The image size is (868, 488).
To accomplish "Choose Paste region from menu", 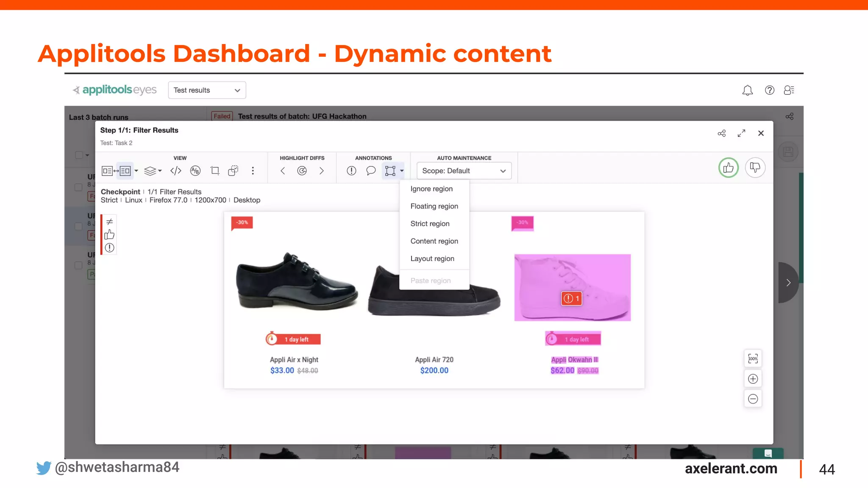I will pos(434,281).
